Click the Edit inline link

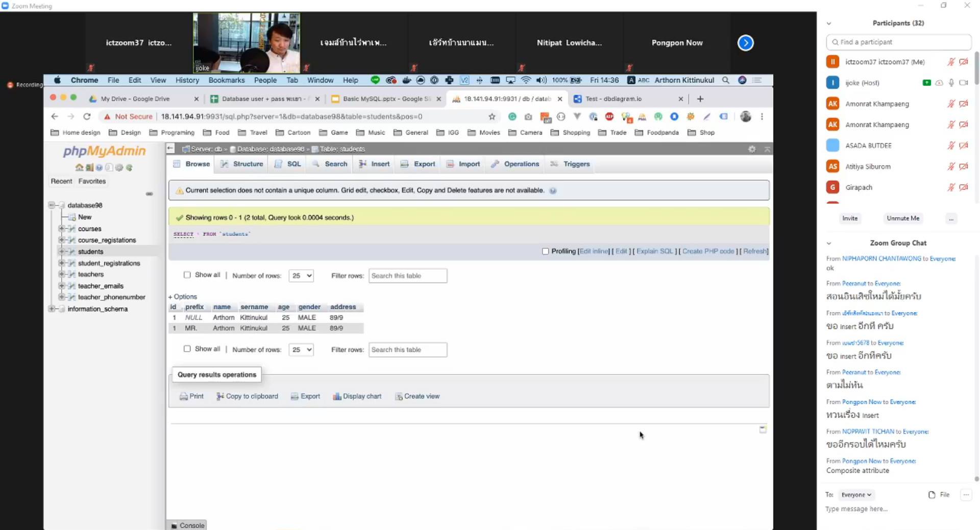tap(594, 251)
